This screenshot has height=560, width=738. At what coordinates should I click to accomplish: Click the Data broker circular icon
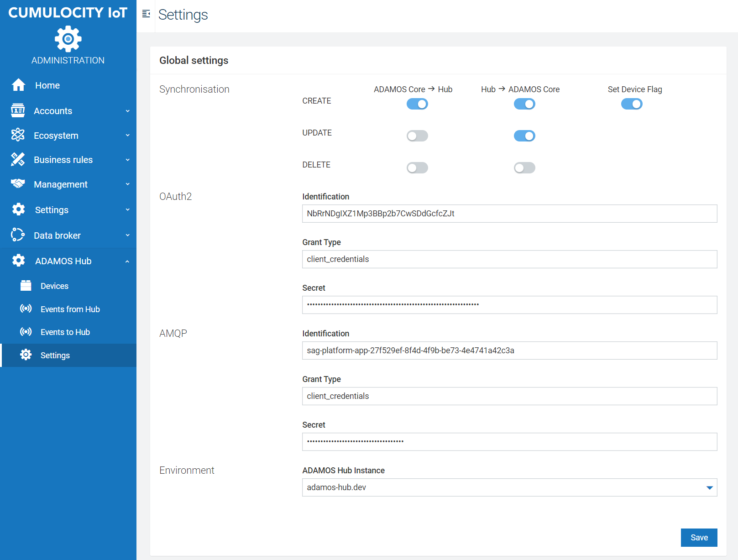coord(18,235)
